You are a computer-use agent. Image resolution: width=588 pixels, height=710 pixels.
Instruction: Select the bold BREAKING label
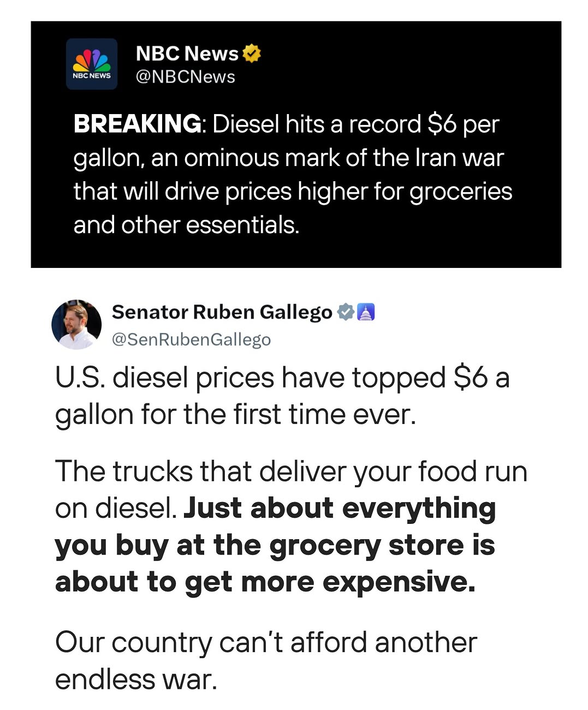(138, 124)
